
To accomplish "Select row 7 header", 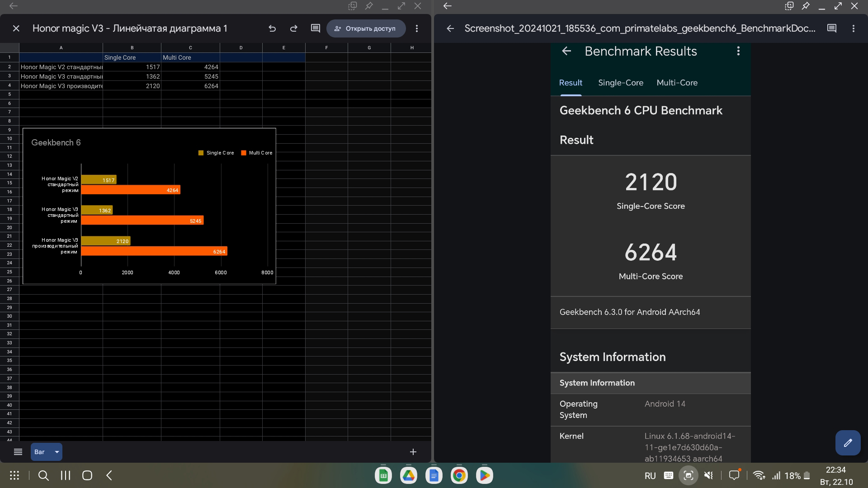I will pyautogui.click(x=9, y=112).
